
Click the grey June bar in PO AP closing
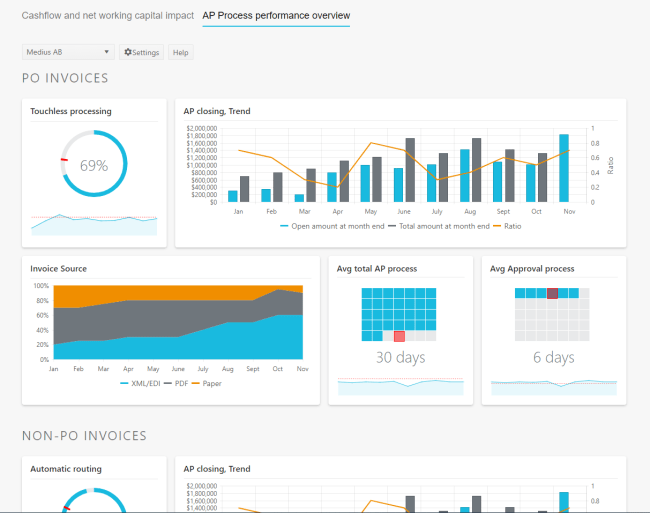[x=410, y=170]
